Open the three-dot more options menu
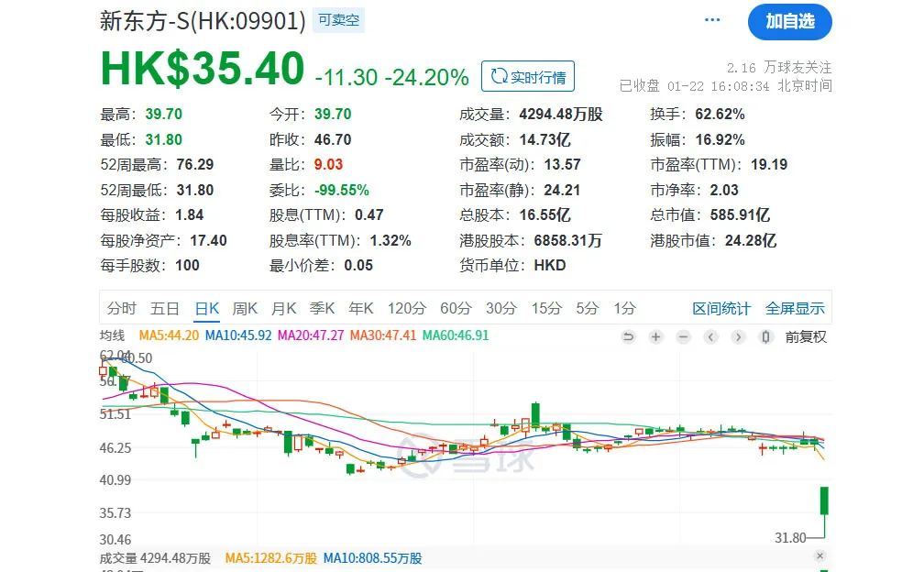The height and width of the screenshot is (572, 924). coord(712,21)
